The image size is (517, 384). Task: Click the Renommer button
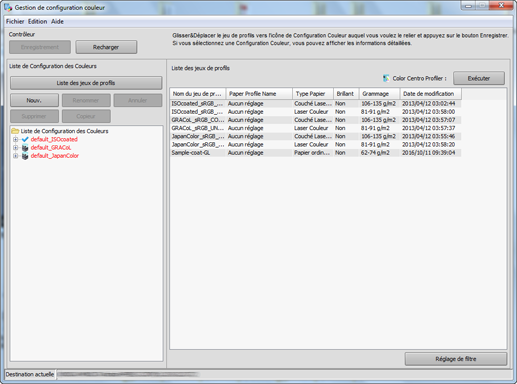tap(86, 100)
